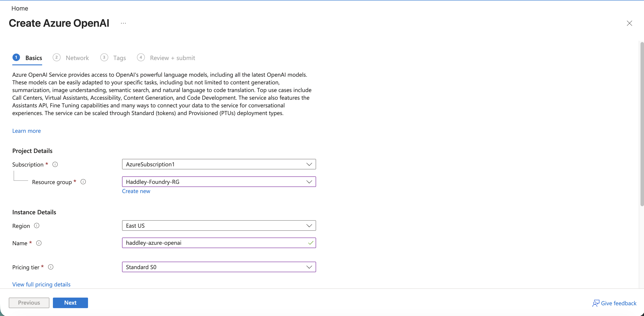Switch to the Network tab

[x=77, y=58]
